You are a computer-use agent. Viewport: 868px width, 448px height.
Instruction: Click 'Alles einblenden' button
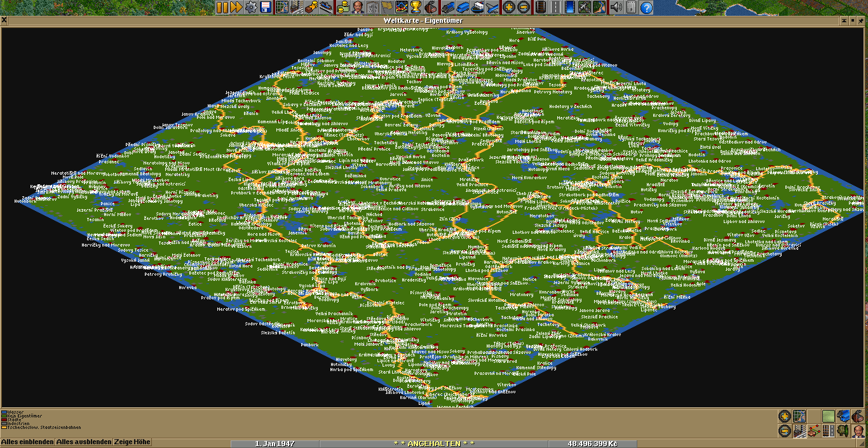[27, 442]
